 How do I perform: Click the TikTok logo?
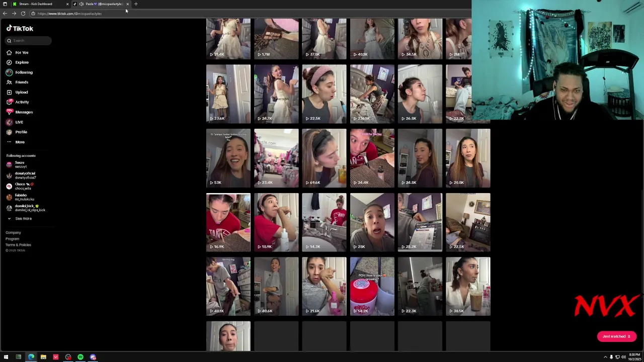20,29
